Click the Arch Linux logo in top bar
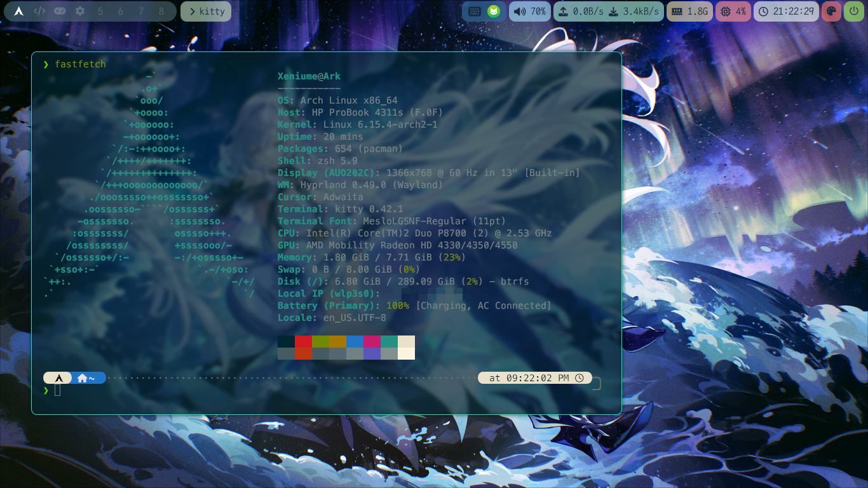This screenshot has width=868, height=488. pos(19,11)
